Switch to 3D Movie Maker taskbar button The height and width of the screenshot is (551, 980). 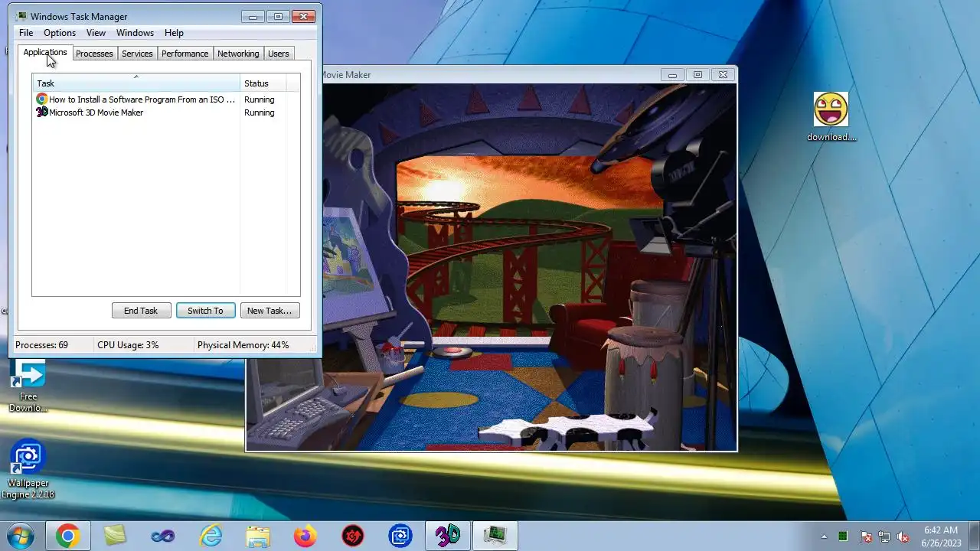click(448, 536)
